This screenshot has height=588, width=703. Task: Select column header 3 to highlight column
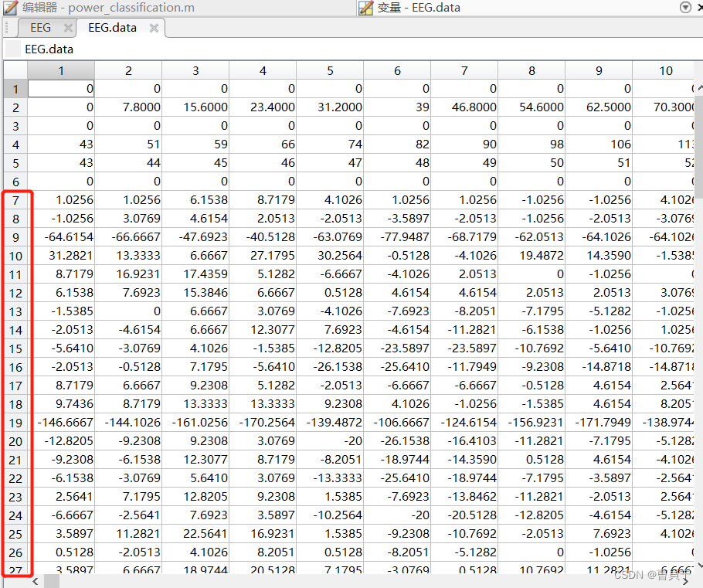point(195,70)
